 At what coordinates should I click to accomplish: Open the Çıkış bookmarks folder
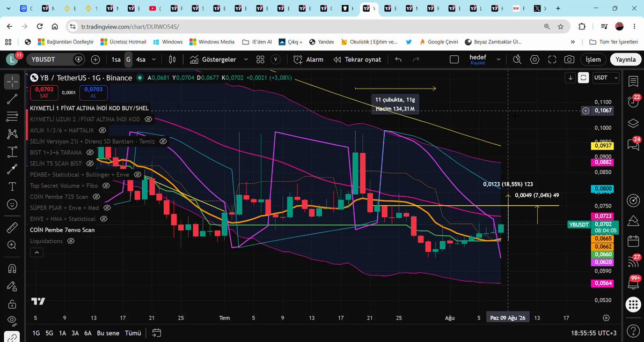point(290,42)
